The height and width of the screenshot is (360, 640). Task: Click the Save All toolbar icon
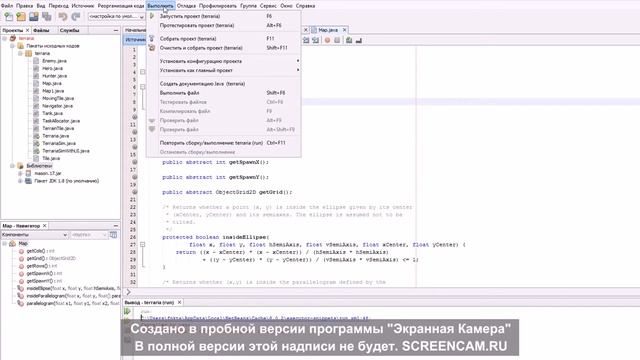tap(47, 16)
